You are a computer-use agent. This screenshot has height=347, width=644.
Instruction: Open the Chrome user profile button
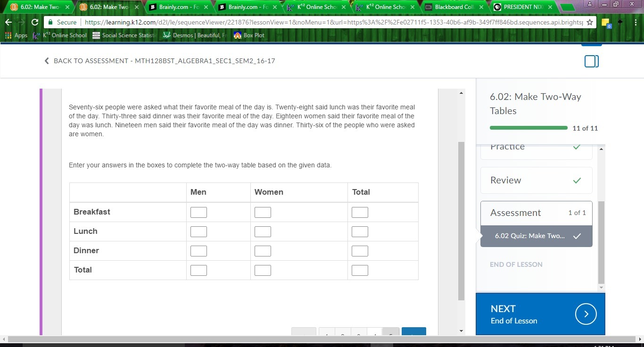point(590,4)
